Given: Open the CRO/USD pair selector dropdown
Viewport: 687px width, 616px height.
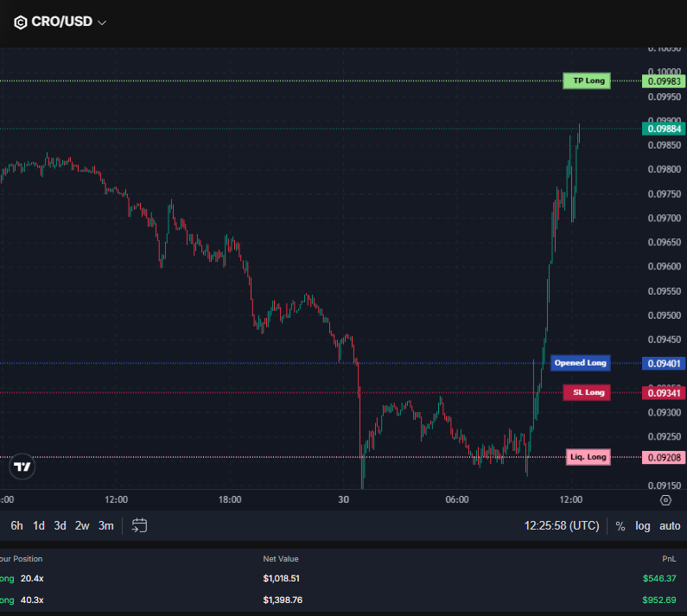Looking at the screenshot, I should pyautogui.click(x=60, y=22).
